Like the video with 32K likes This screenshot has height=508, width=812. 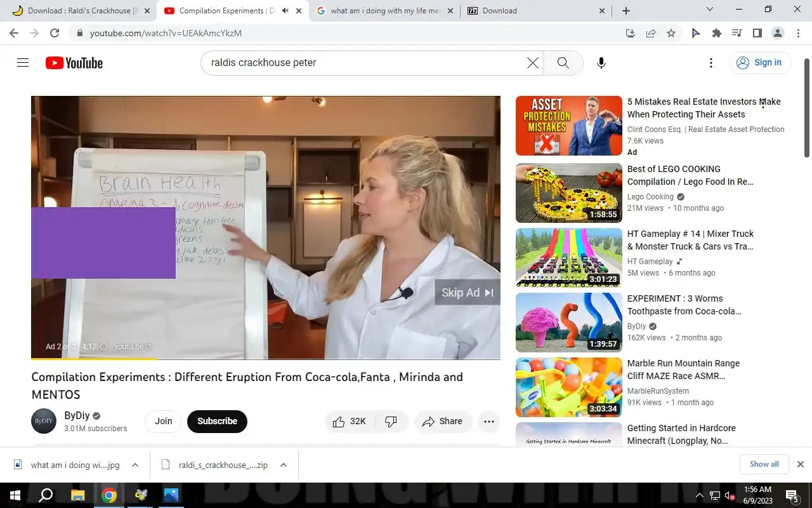350,421
